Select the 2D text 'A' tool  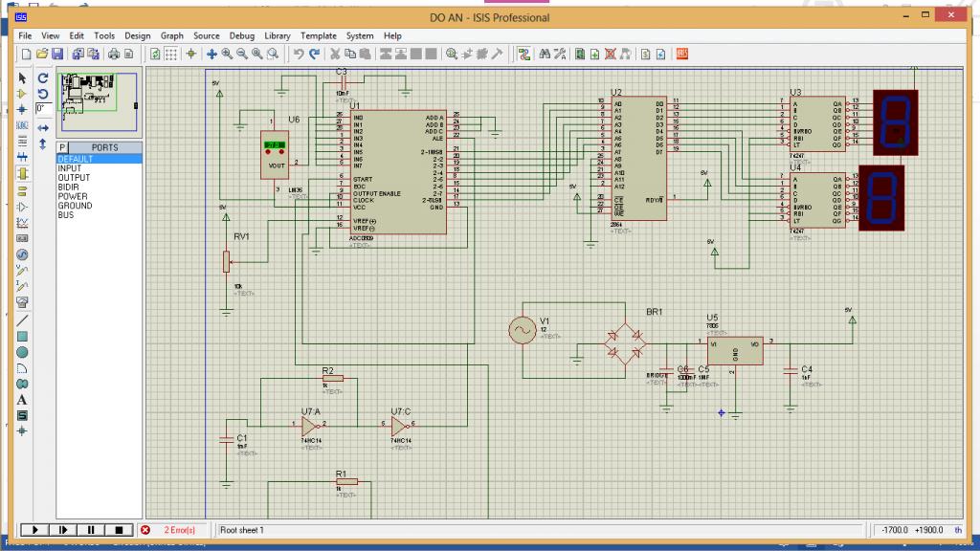(x=23, y=400)
